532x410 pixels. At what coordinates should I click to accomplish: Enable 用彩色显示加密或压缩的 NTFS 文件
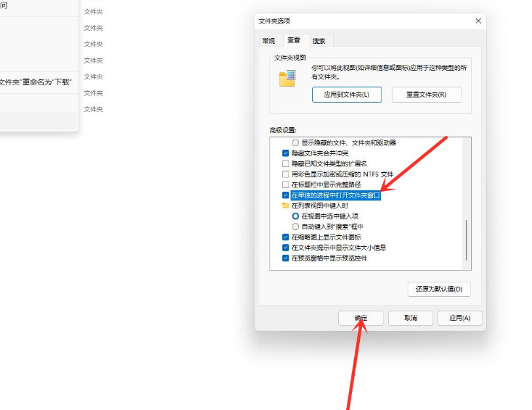click(285, 174)
